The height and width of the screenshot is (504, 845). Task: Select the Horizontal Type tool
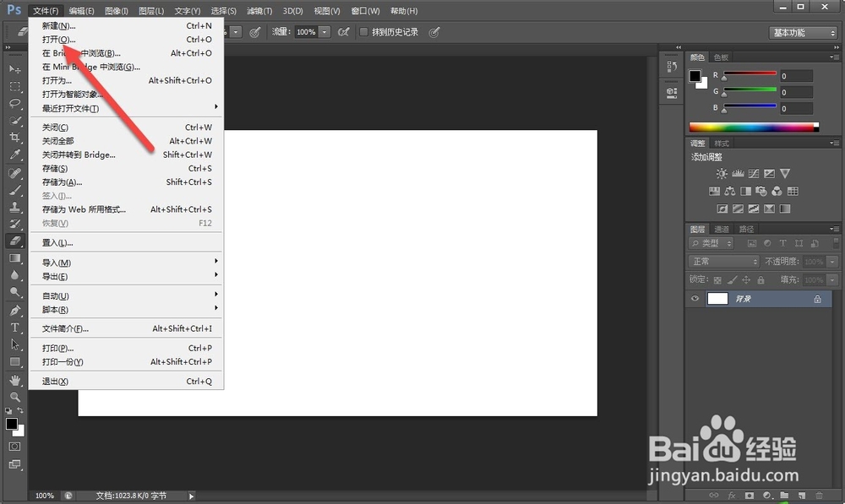pyautogui.click(x=14, y=328)
